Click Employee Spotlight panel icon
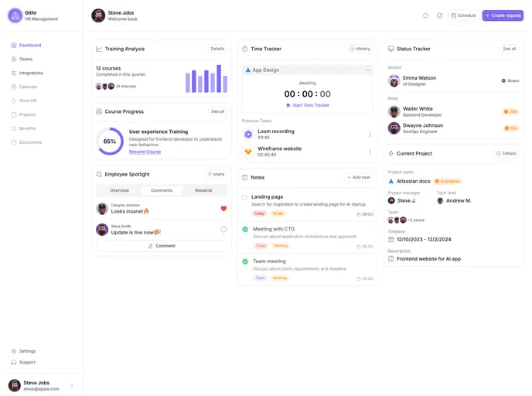532x396 pixels. (99, 175)
